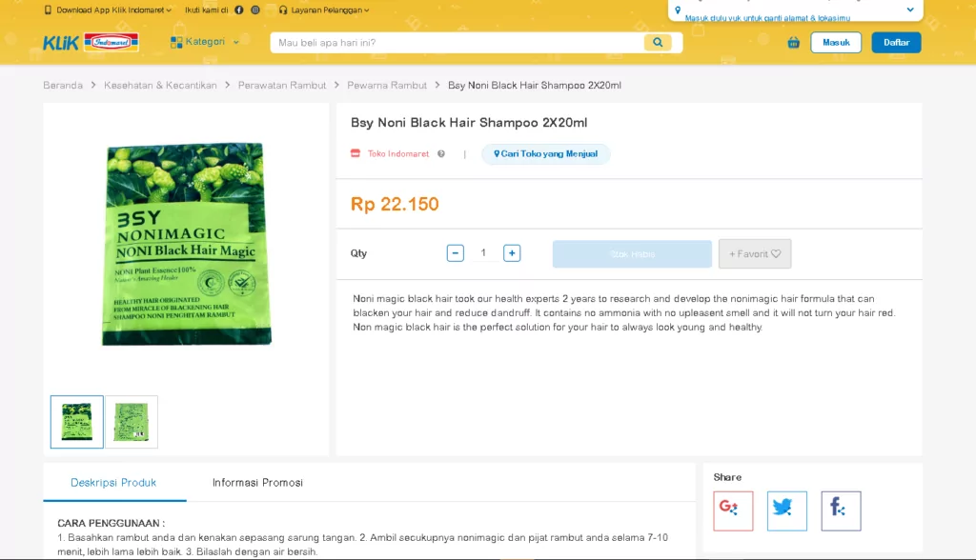Share product via Twitter bird icon
Image resolution: width=976 pixels, height=560 pixels.
[786, 510]
